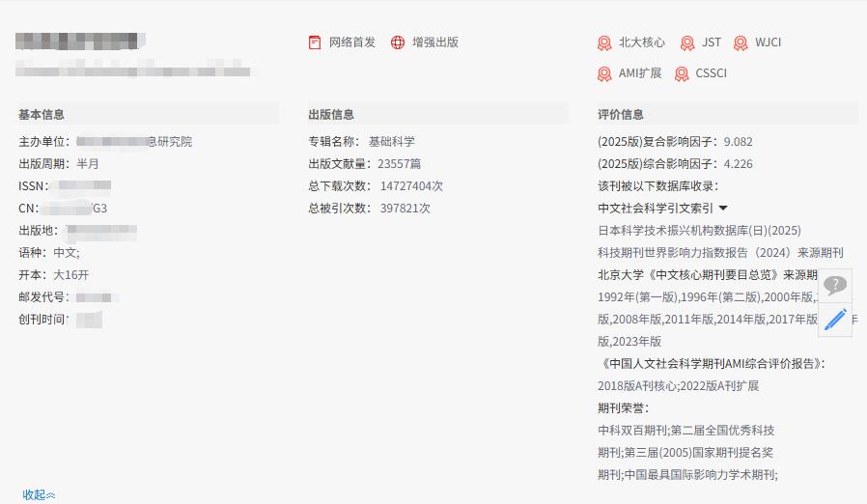Click the 综合影响因子 value 4.226

click(x=739, y=164)
